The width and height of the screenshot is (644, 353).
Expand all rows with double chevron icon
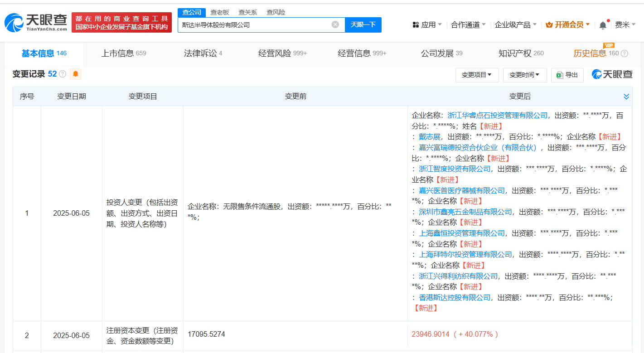tap(626, 97)
